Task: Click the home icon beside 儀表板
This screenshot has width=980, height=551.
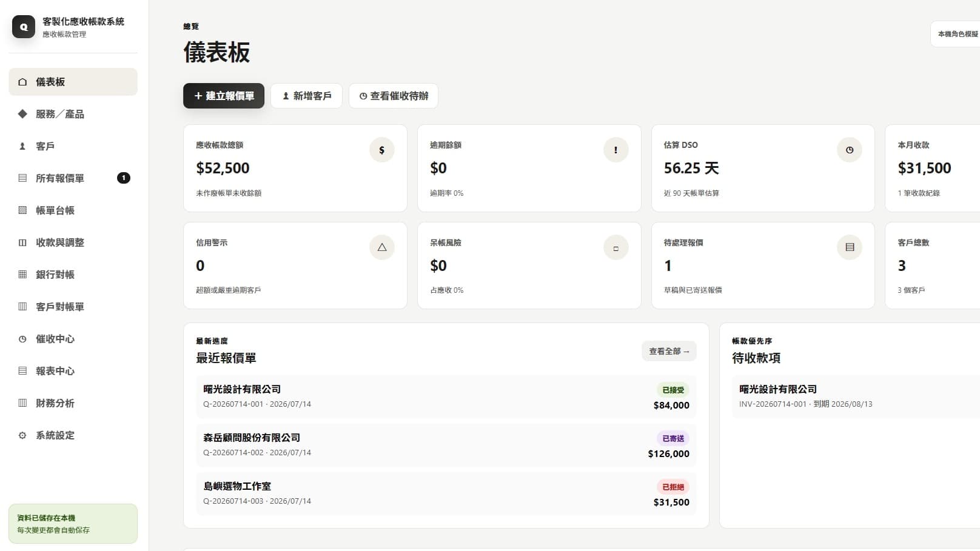Action: pyautogui.click(x=22, y=82)
